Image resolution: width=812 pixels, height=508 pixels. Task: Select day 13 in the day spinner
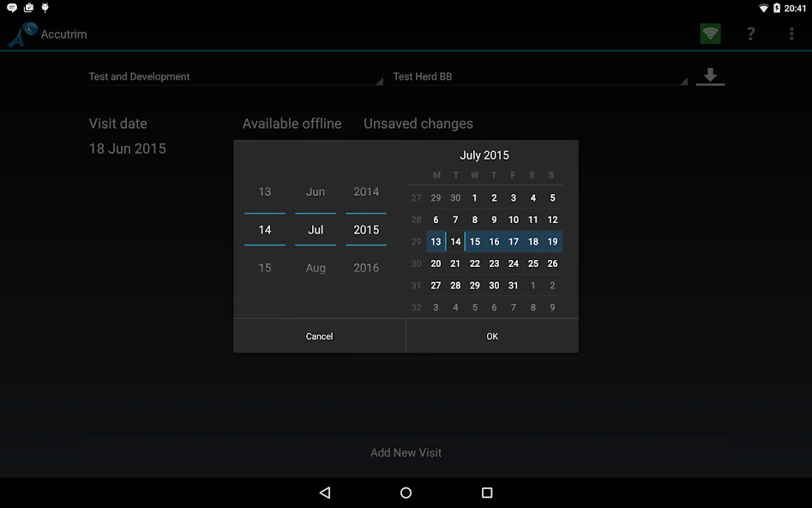coord(265,192)
